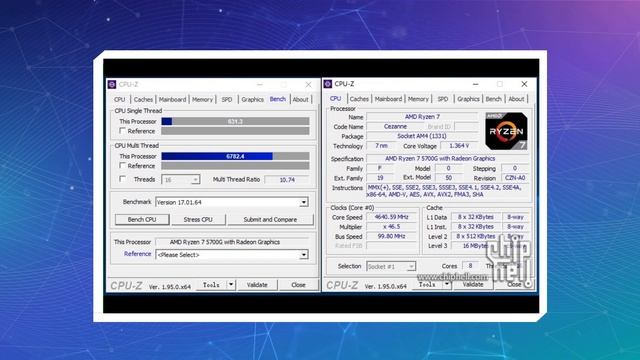Select the Graphics tab in the left window
This screenshot has width=640, height=360.
click(252, 100)
